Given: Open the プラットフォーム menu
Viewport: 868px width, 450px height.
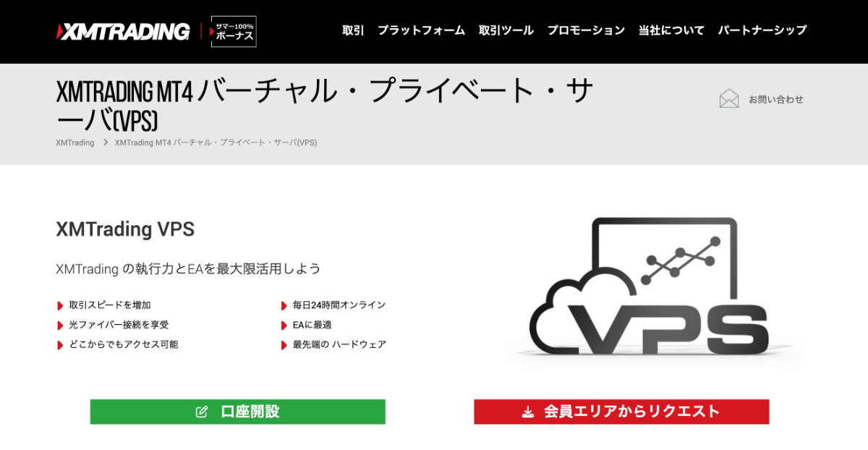Looking at the screenshot, I should [x=421, y=30].
